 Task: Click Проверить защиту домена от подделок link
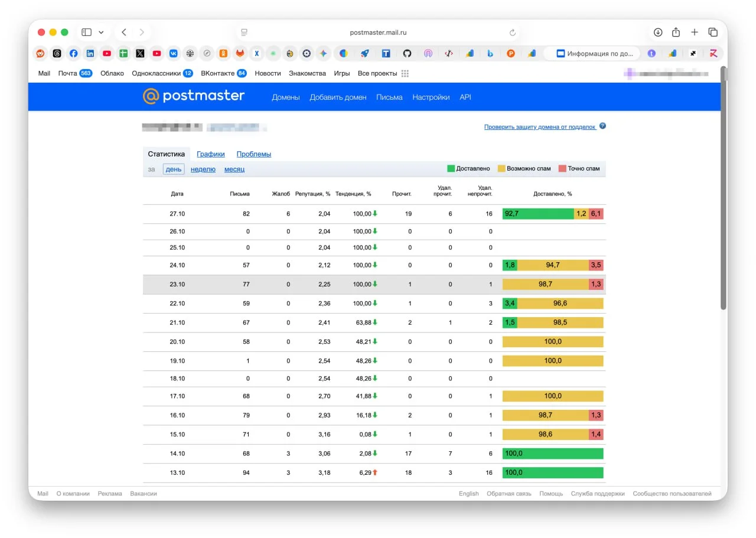pyautogui.click(x=540, y=127)
